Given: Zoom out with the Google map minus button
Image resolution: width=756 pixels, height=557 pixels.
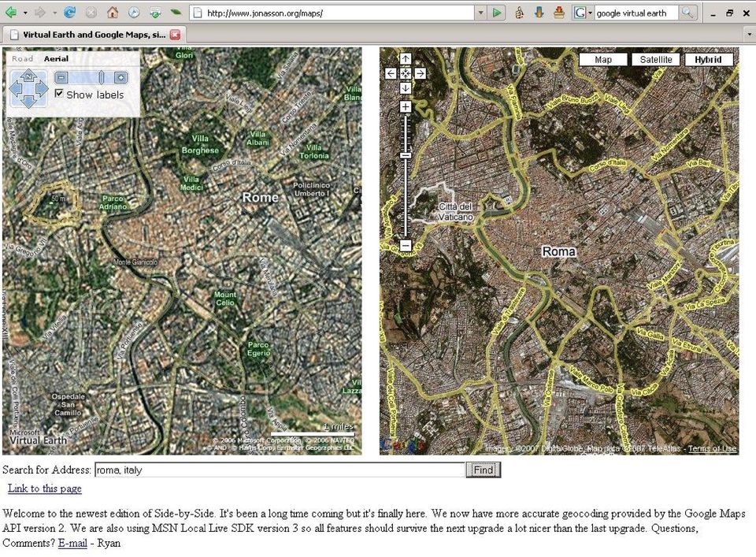Looking at the screenshot, I should pyautogui.click(x=406, y=246).
